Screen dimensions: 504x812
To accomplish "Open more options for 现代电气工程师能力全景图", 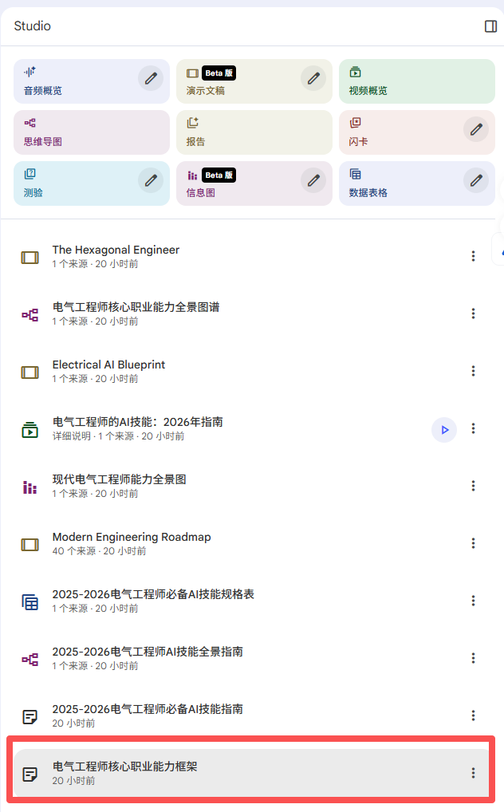I will [473, 486].
